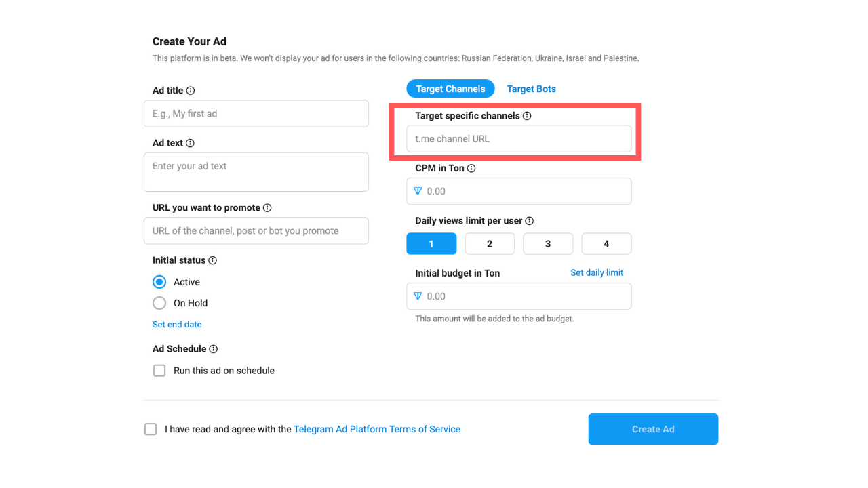Click Daily views limit per user info icon
This screenshot has height=488, width=868.
(530, 221)
